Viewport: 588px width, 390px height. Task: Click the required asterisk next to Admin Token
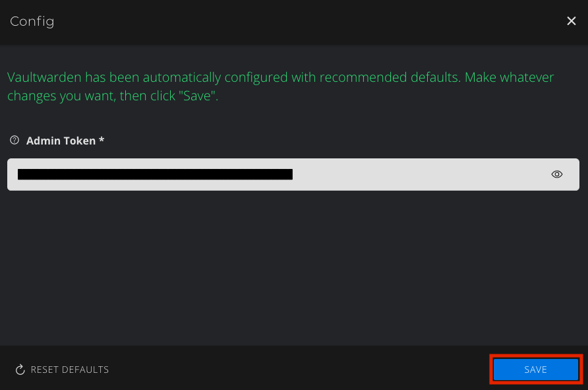tap(102, 140)
